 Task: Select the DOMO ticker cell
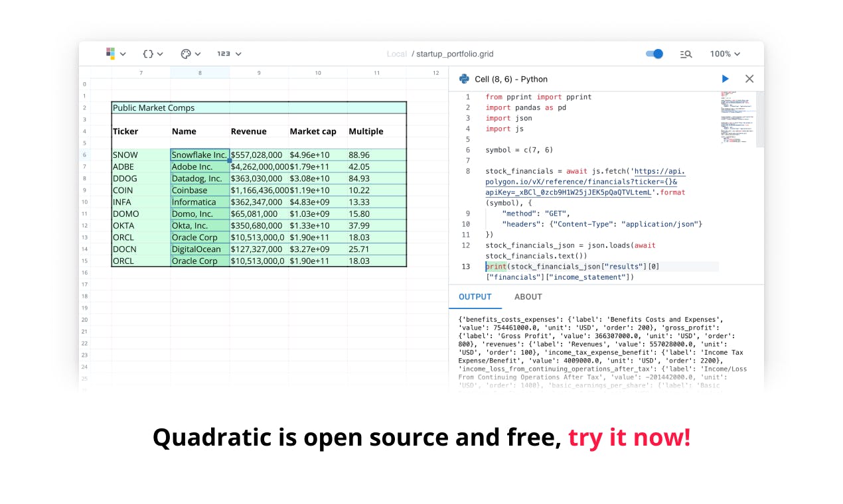point(141,214)
